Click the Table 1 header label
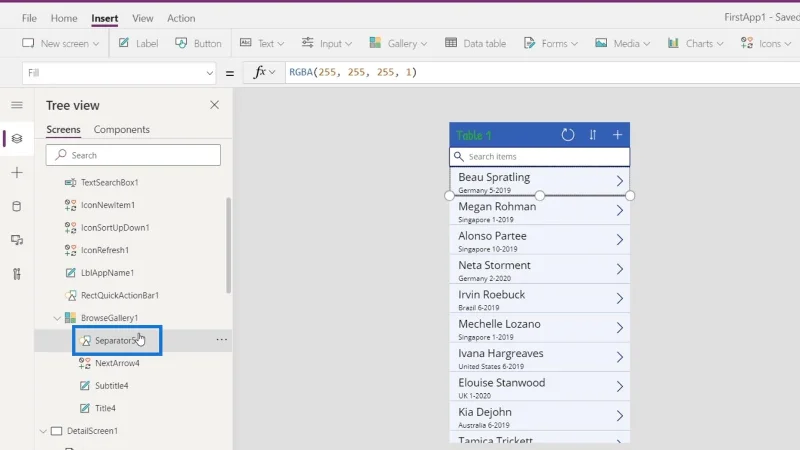This screenshot has width=800, height=450. [473, 135]
